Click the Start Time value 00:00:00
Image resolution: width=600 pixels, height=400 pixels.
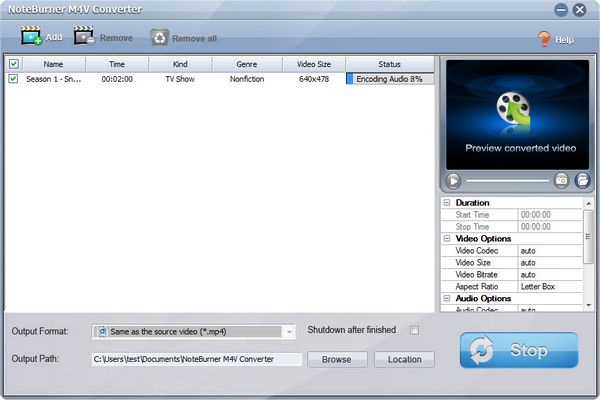point(536,215)
